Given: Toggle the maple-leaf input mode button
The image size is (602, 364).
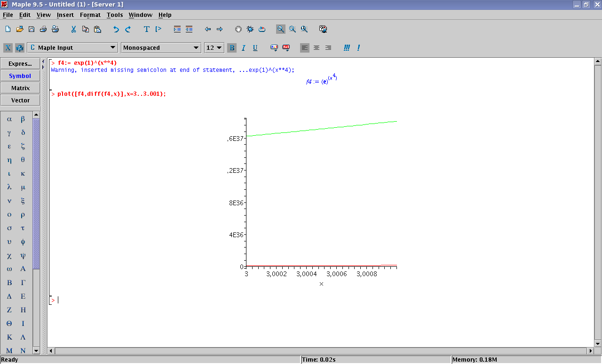Looking at the screenshot, I should [20, 48].
